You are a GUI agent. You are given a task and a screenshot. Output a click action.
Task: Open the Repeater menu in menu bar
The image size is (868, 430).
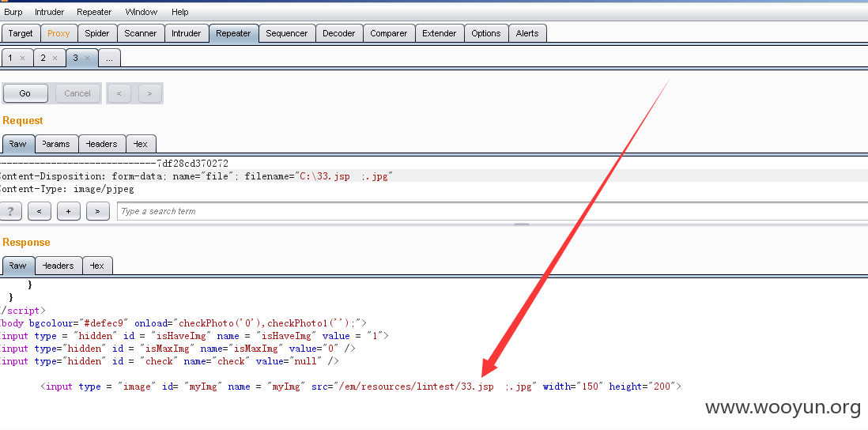(94, 12)
